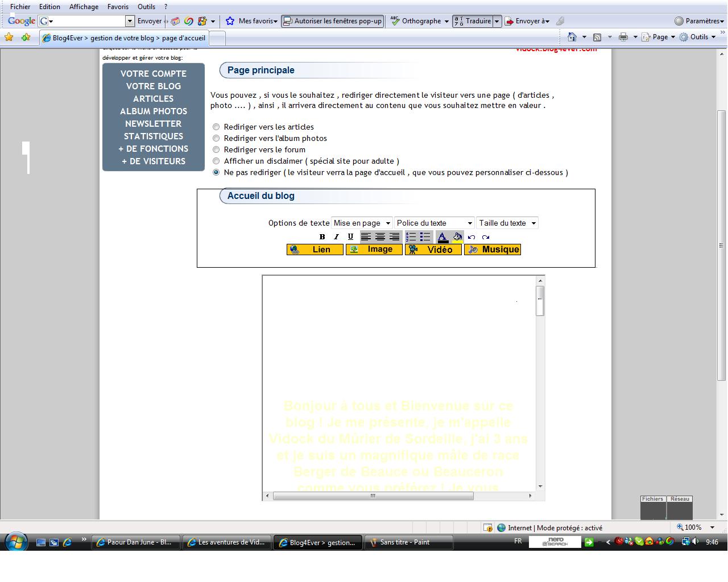Viewport: 728px width, 582px height.
Task: Apply italic formatting in the editor
Action: (336, 237)
